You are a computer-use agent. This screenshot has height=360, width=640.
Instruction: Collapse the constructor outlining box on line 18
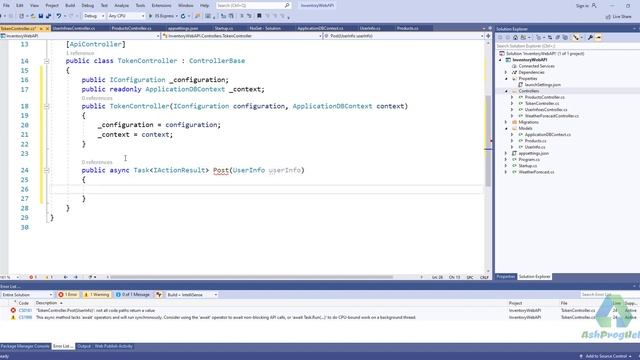click(x=47, y=106)
